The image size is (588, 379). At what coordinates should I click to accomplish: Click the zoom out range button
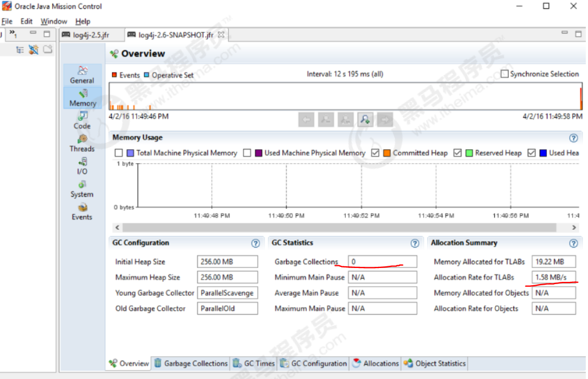[x=326, y=120]
